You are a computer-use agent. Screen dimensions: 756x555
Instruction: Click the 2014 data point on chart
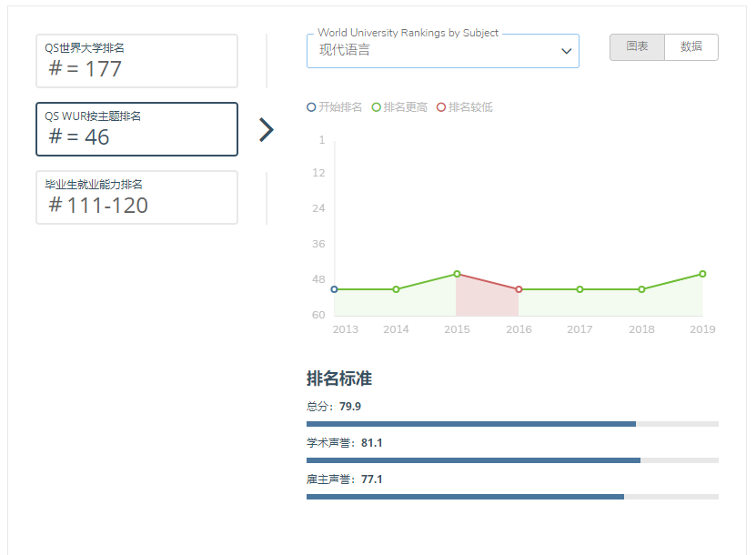click(396, 289)
